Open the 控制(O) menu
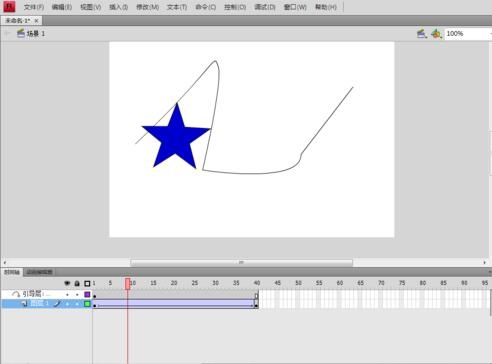The width and height of the screenshot is (492, 364). tap(235, 7)
